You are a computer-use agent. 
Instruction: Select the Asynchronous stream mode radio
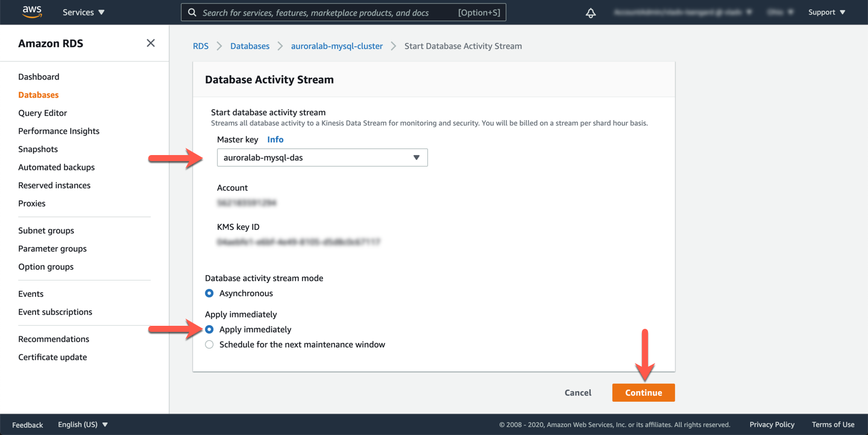click(209, 293)
